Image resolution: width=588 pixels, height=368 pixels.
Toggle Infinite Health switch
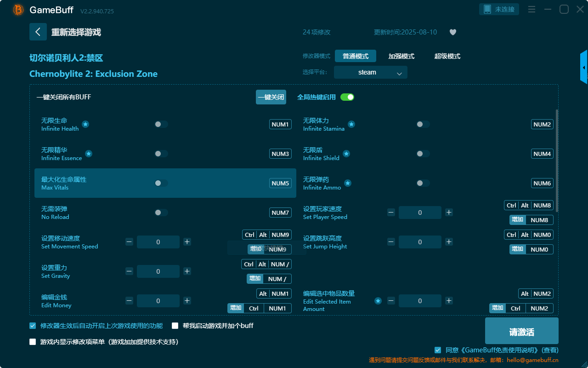pos(161,124)
